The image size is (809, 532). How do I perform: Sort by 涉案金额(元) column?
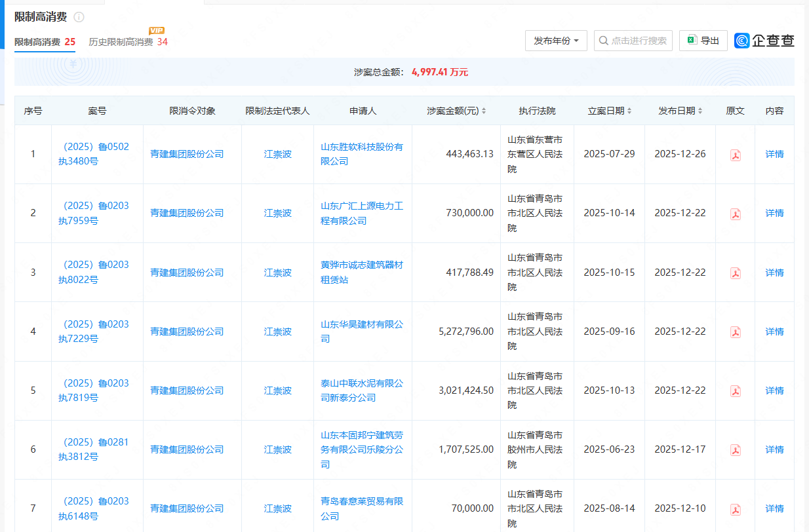(x=456, y=111)
